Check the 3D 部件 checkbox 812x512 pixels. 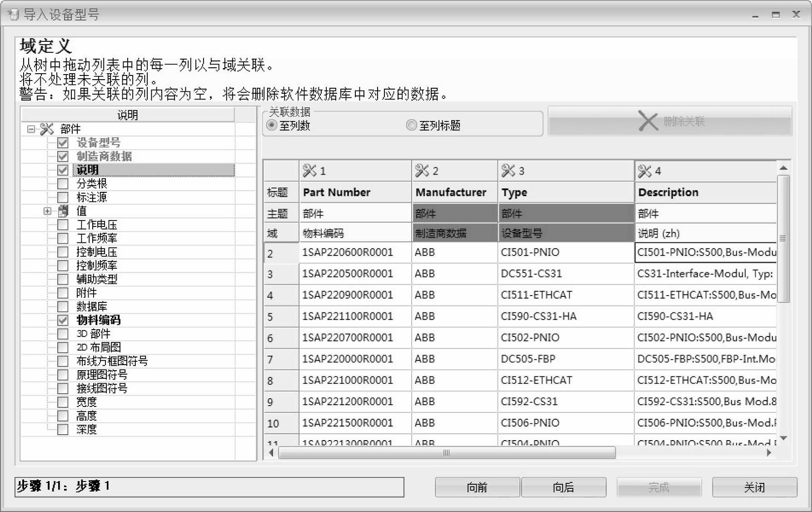63,334
